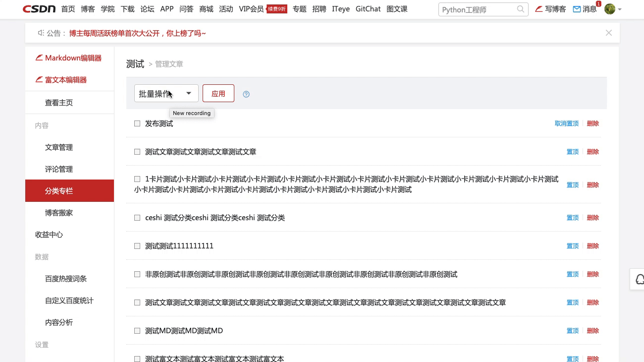Select 内容分析 in the sidebar
644x362 pixels.
59,322
